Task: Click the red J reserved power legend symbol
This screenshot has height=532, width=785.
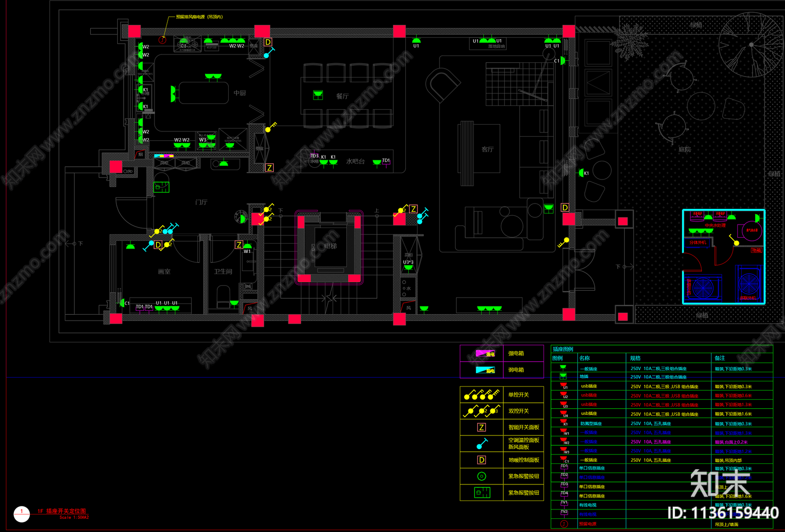Action: click(x=564, y=524)
